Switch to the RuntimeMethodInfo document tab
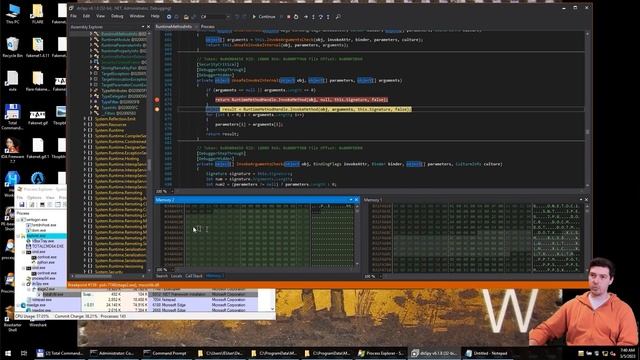 (x=174, y=27)
